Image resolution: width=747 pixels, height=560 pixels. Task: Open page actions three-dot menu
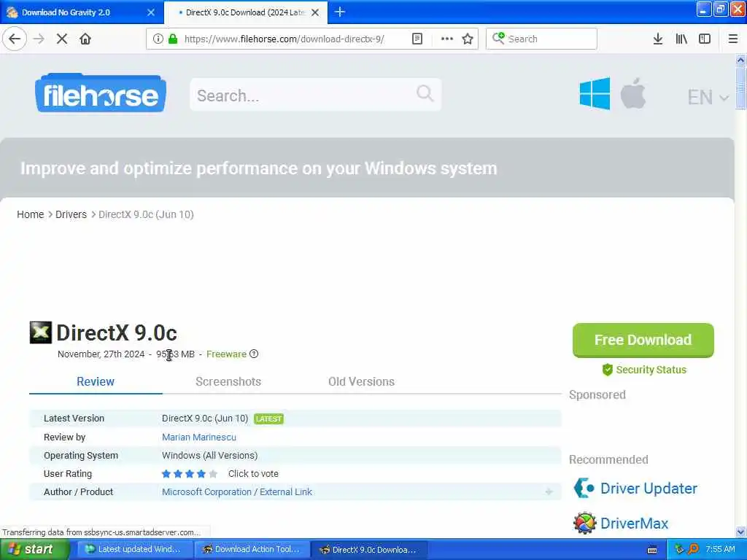pyautogui.click(x=447, y=39)
